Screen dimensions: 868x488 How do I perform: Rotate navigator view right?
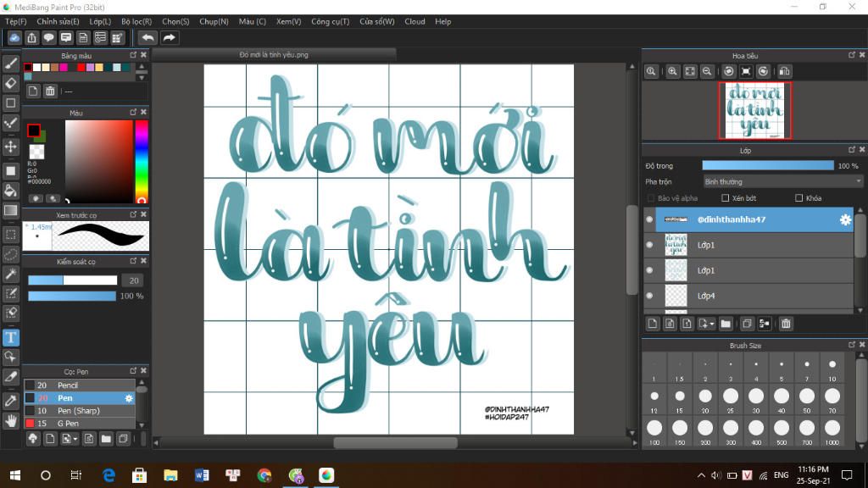[x=764, y=71]
